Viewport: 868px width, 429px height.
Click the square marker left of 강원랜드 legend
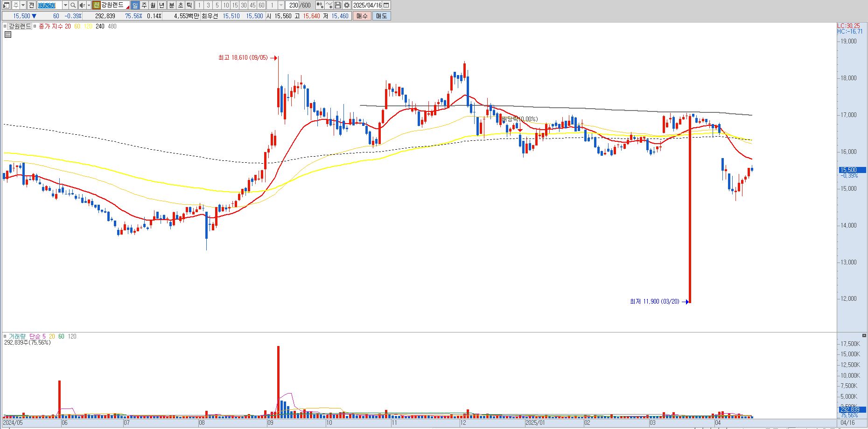click(x=5, y=27)
